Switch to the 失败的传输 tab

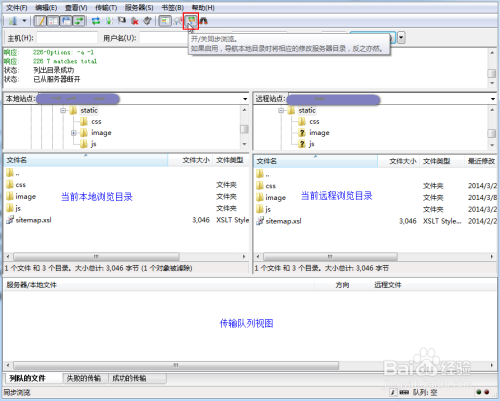click(x=84, y=378)
